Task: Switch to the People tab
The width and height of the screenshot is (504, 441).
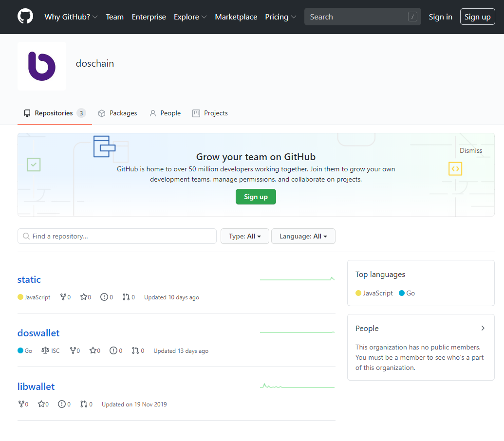Action: [x=165, y=113]
